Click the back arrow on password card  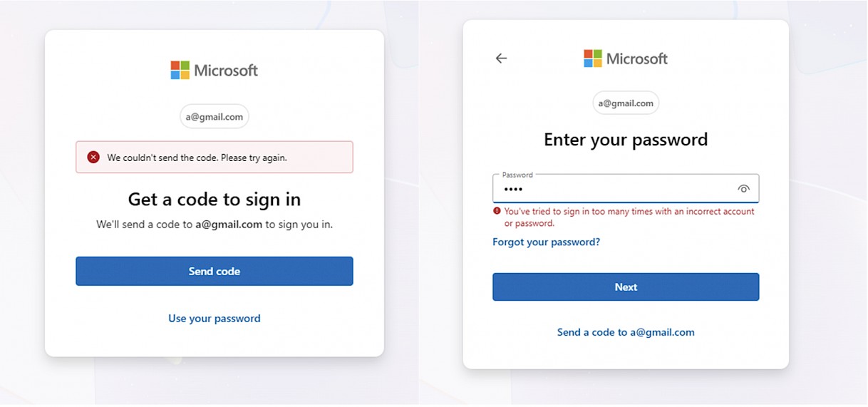pos(501,58)
